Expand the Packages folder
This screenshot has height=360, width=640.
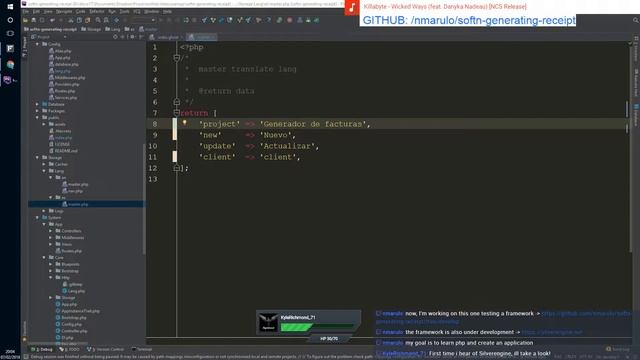(x=37, y=111)
